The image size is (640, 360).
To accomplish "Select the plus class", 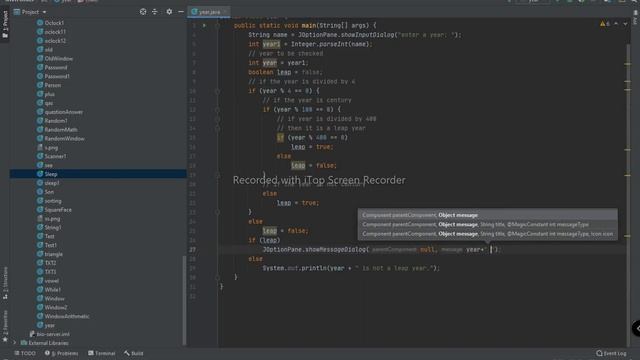I will pos(49,94).
